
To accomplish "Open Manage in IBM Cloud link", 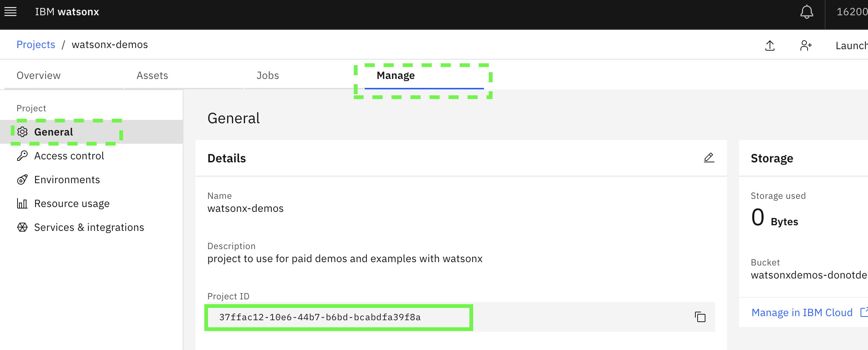I will [809, 312].
